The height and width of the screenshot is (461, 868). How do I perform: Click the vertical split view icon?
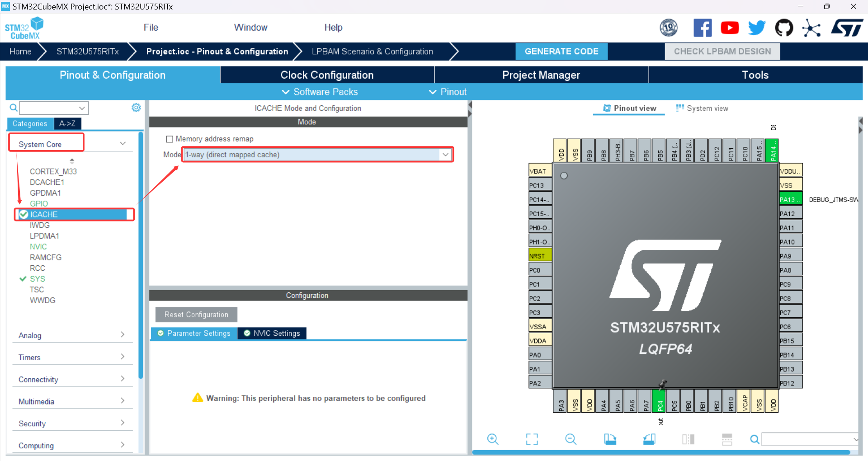(688, 439)
